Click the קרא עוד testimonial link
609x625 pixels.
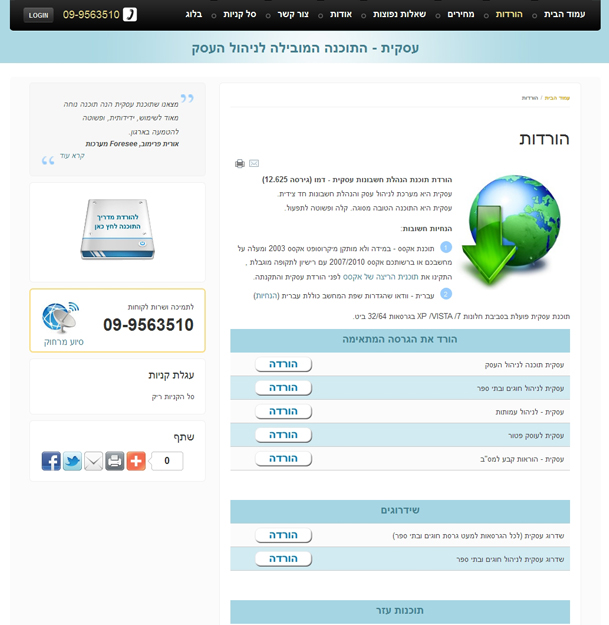[x=72, y=157]
